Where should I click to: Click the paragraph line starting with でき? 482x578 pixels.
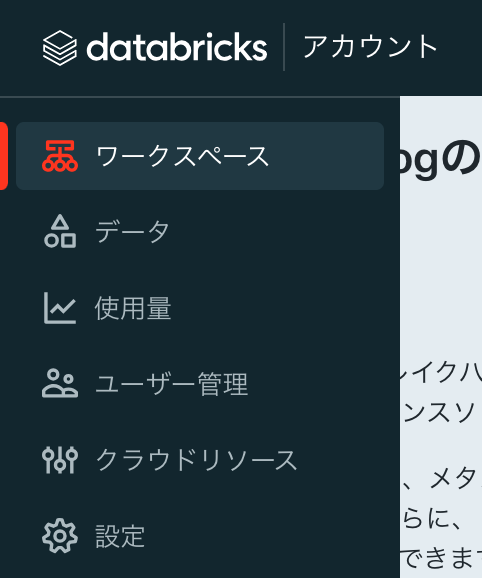[x=441, y=559]
